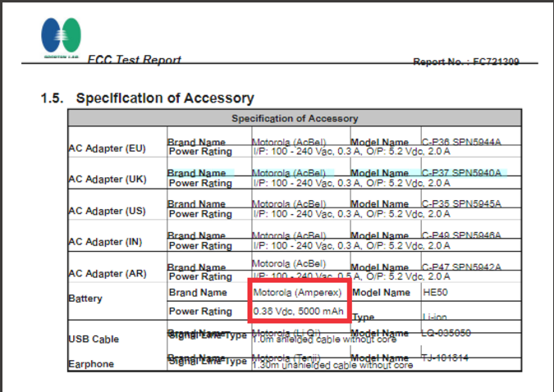
Task: Click the gray 'Specification of Accessory' table header
Action: (295, 118)
